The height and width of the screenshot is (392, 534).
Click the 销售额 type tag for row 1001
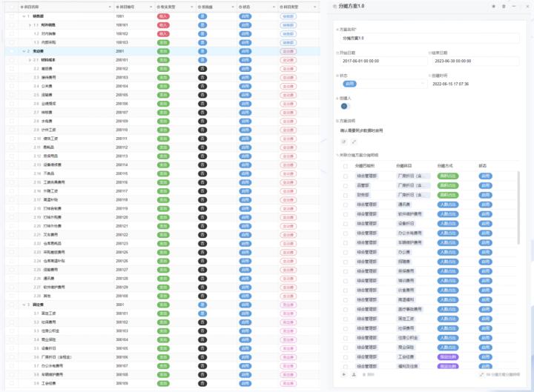tap(289, 16)
